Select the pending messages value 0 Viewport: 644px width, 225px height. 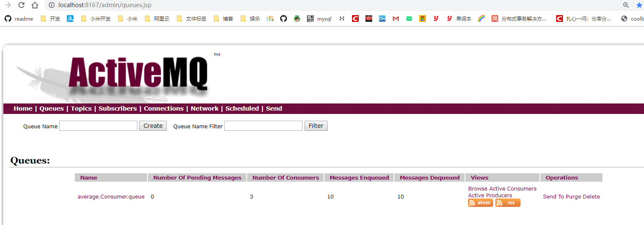point(152,197)
